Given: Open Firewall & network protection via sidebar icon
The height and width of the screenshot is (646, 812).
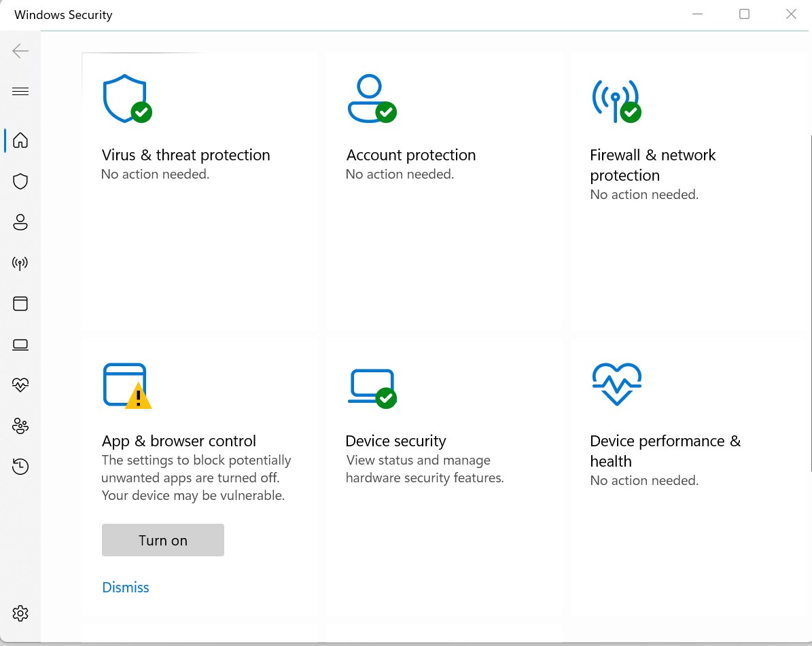Looking at the screenshot, I should tap(20, 263).
